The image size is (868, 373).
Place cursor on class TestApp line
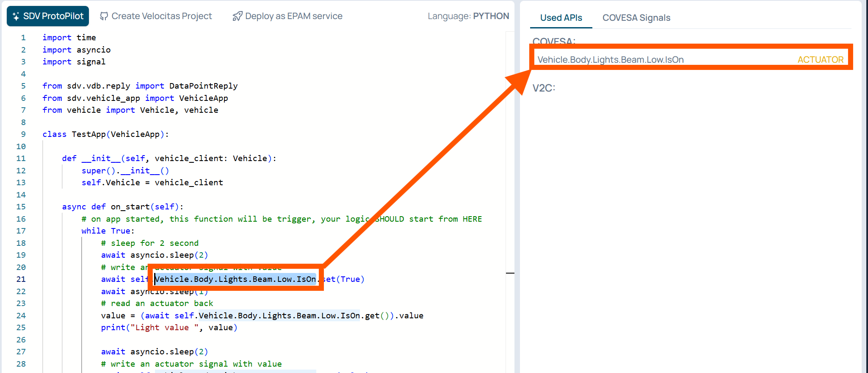pos(105,134)
